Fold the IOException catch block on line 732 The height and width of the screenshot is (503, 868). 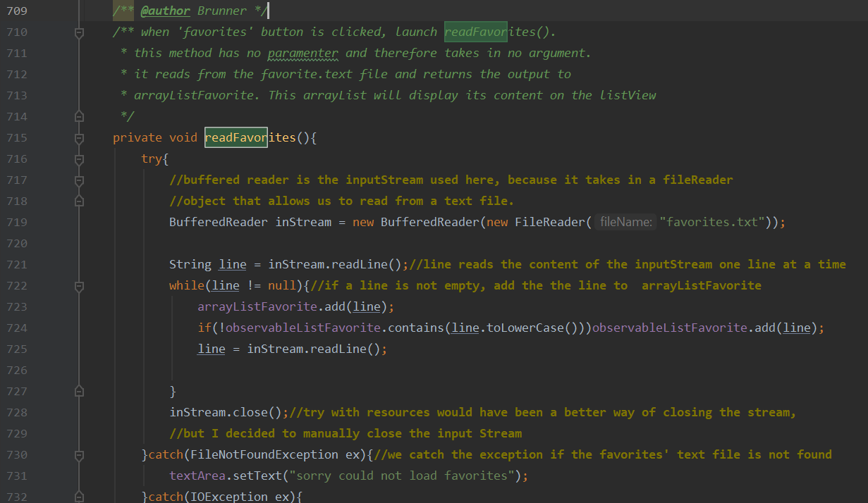tap(79, 497)
